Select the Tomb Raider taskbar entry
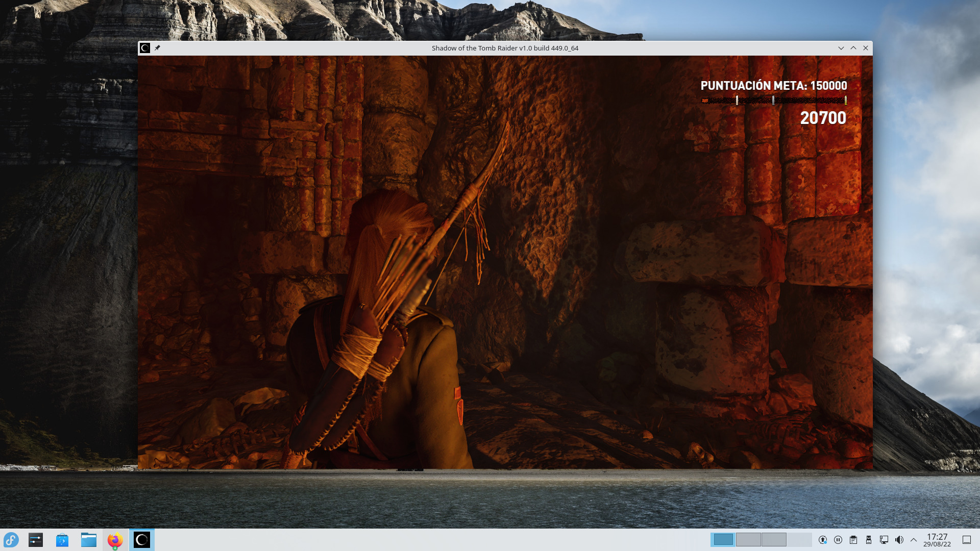Screen dimensions: 980x551 (141, 540)
